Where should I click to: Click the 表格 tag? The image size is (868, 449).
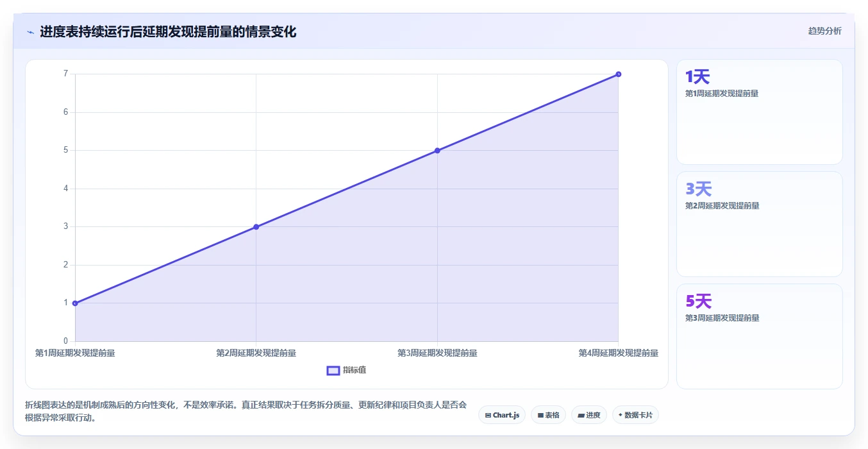tap(548, 415)
